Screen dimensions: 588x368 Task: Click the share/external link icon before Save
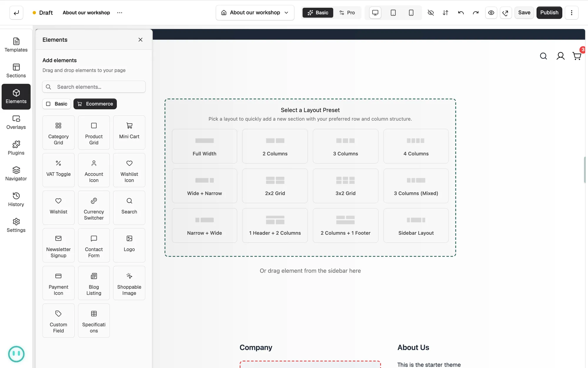506,13
